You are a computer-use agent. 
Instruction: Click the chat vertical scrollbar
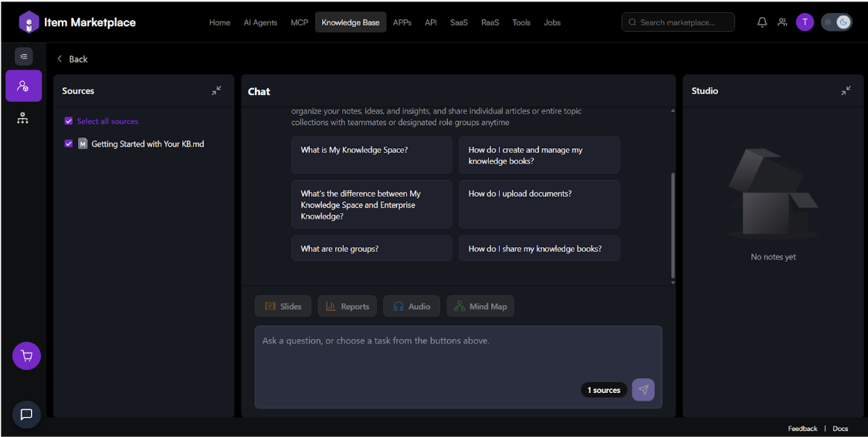(672, 224)
